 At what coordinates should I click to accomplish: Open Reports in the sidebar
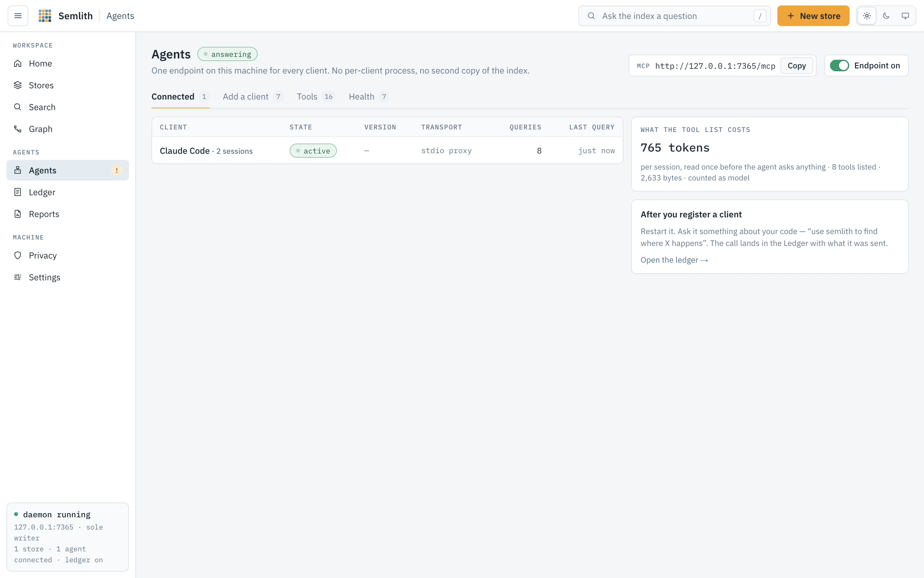tap(68, 214)
